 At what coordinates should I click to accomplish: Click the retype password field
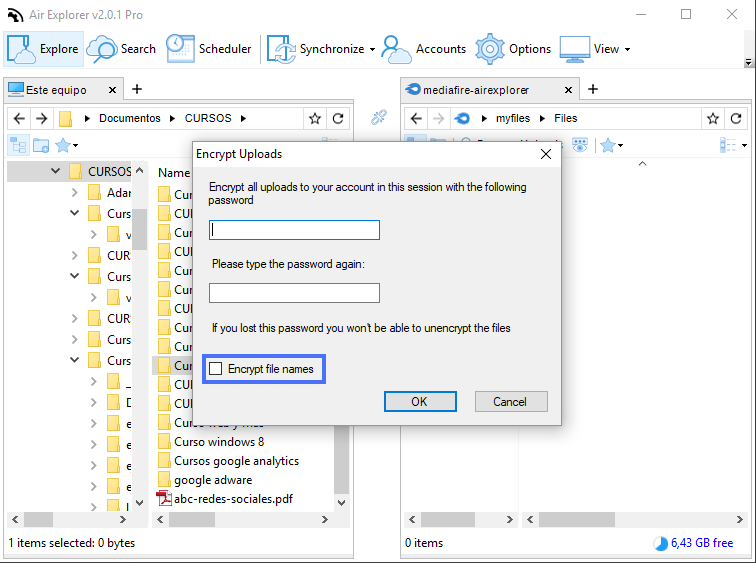coord(294,293)
